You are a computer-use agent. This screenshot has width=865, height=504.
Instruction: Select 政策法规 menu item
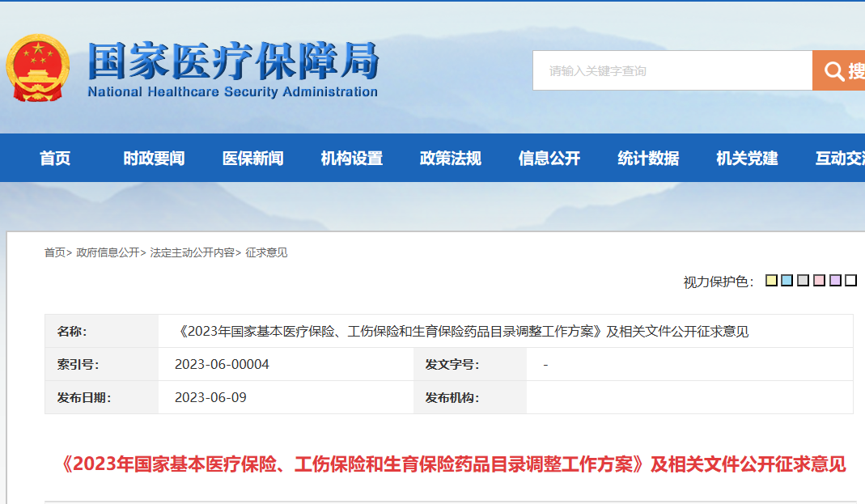tap(451, 159)
